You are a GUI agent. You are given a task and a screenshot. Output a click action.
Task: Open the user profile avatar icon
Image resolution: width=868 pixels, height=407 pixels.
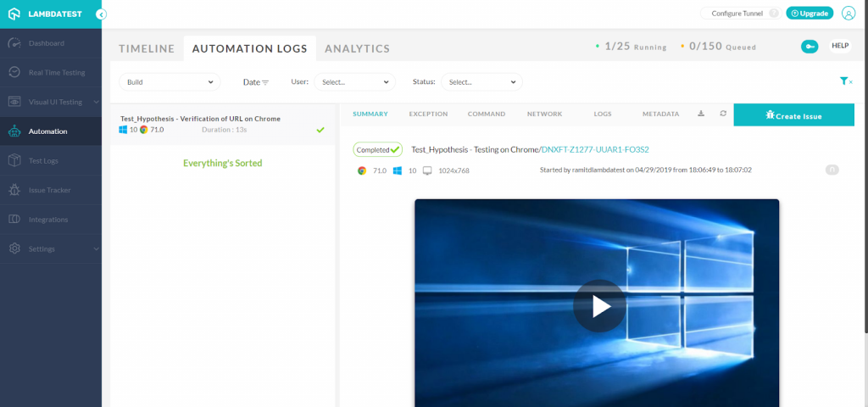point(849,13)
